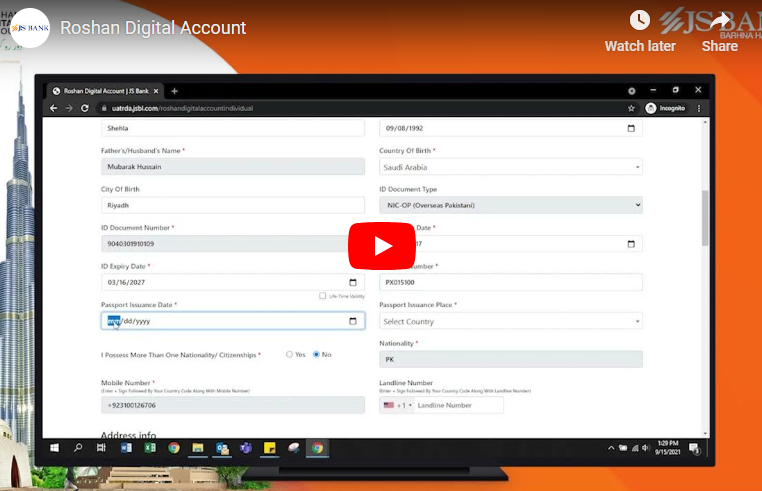Click the date of birth field 09/08/1992
This screenshot has height=491, width=762.
tap(511, 128)
